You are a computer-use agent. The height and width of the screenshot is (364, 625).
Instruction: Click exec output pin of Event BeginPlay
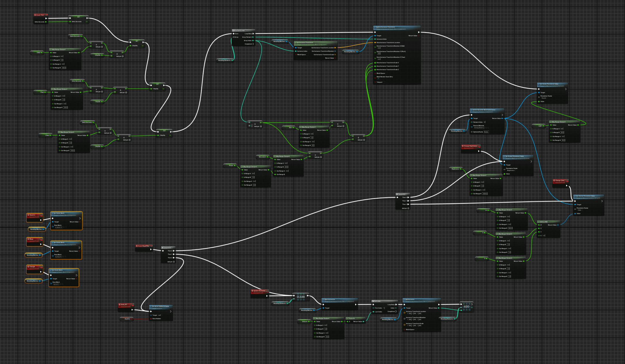coord(151,249)
